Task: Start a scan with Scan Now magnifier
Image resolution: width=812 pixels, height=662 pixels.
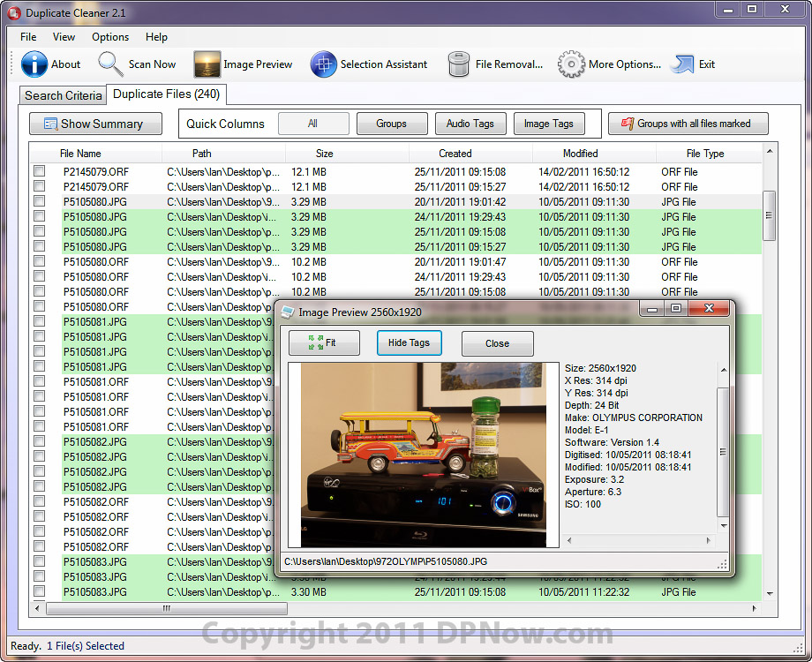Action: tap(111, 64)
